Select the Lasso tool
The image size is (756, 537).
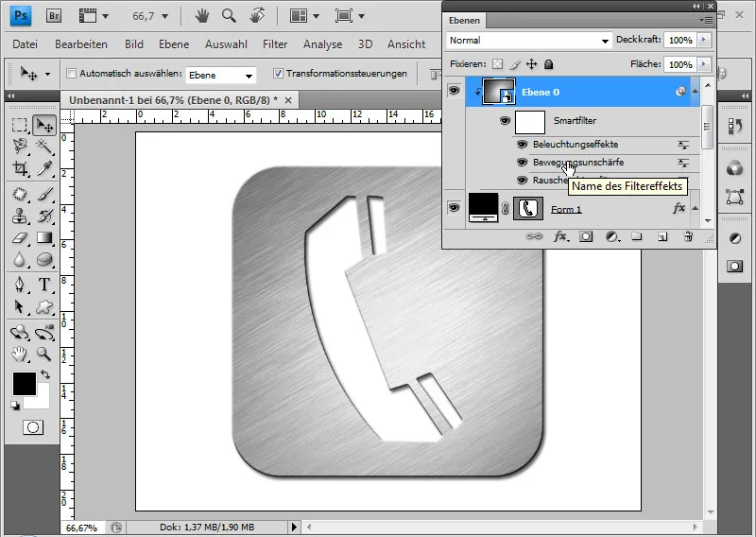point(19,146)
